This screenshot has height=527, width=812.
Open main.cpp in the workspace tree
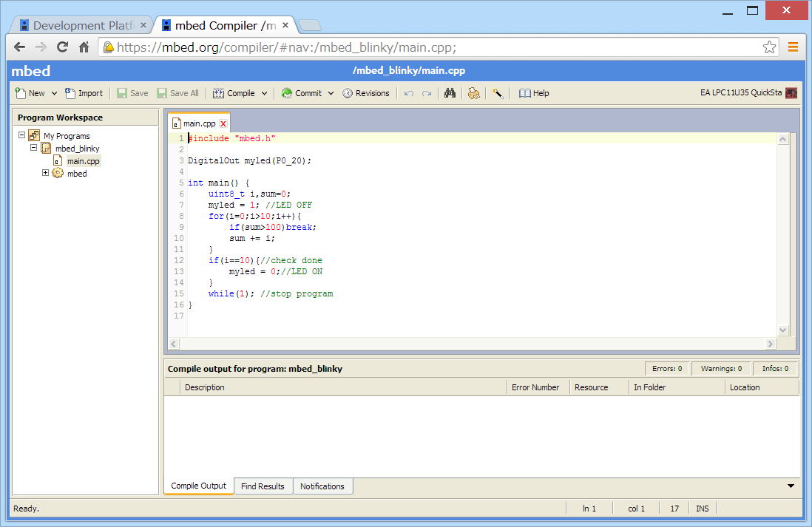(x=84, y=161)
